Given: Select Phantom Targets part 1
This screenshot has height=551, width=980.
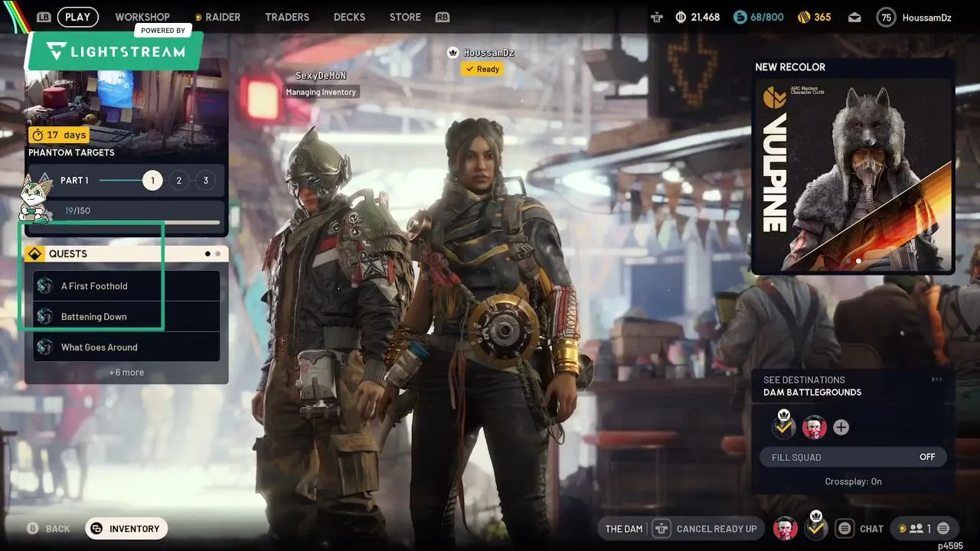Looking at the screenshot, I should pos(152,181).
